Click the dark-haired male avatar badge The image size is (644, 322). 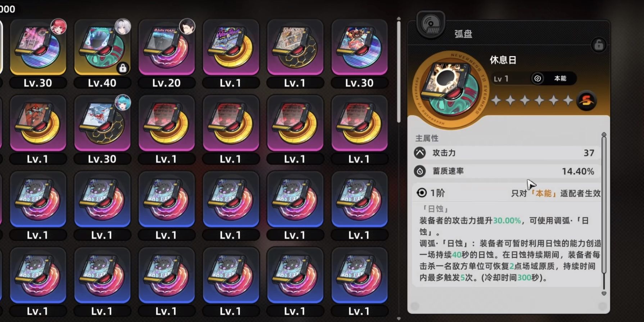[187, 27]
